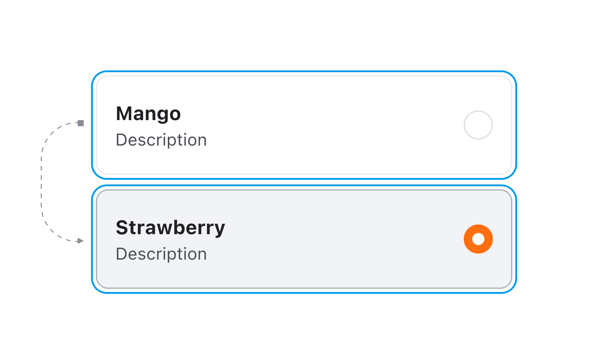Select the Mango radio button
The width and height of the screenshot is (607, 364).
click(478, 125)
